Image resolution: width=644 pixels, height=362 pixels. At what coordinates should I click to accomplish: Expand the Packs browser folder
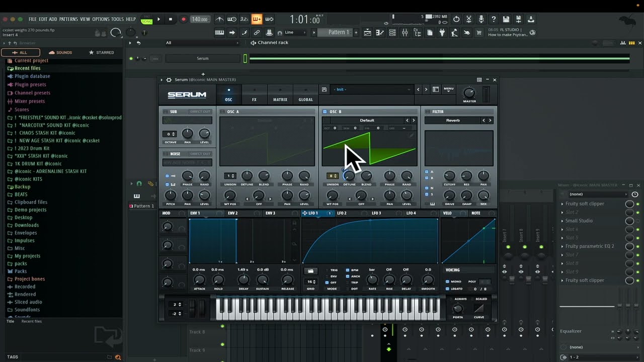[21, 271]
